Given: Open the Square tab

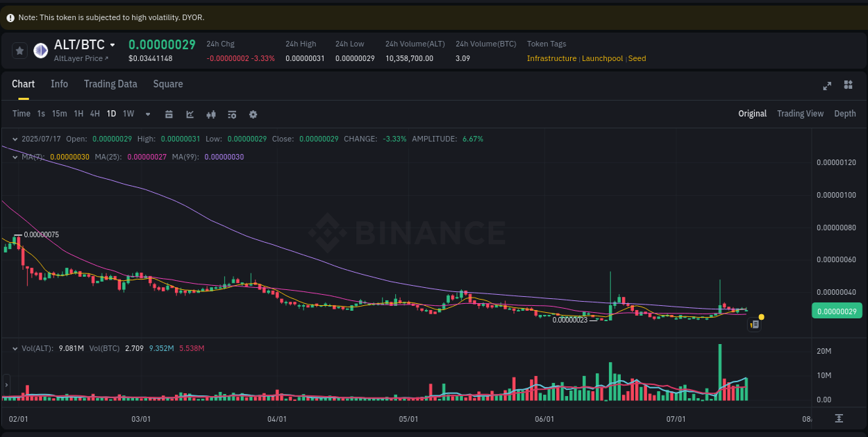Looking at the screenshot, I should coord(167,84).
